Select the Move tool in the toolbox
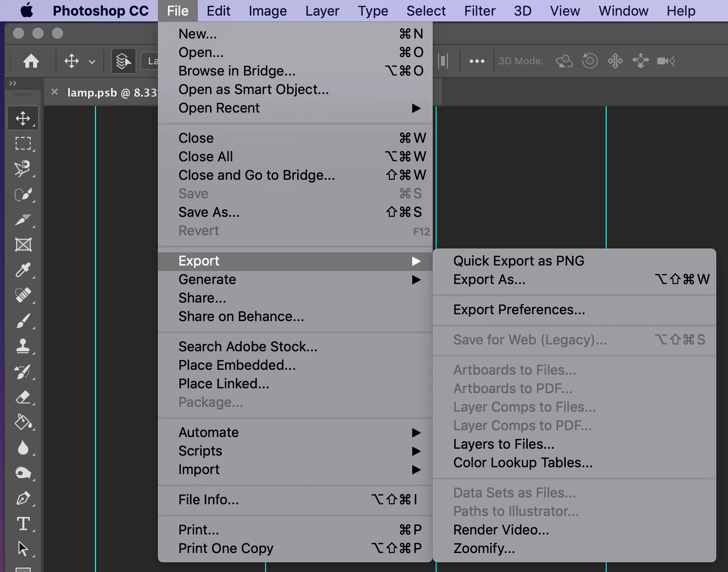 (23, 118)
